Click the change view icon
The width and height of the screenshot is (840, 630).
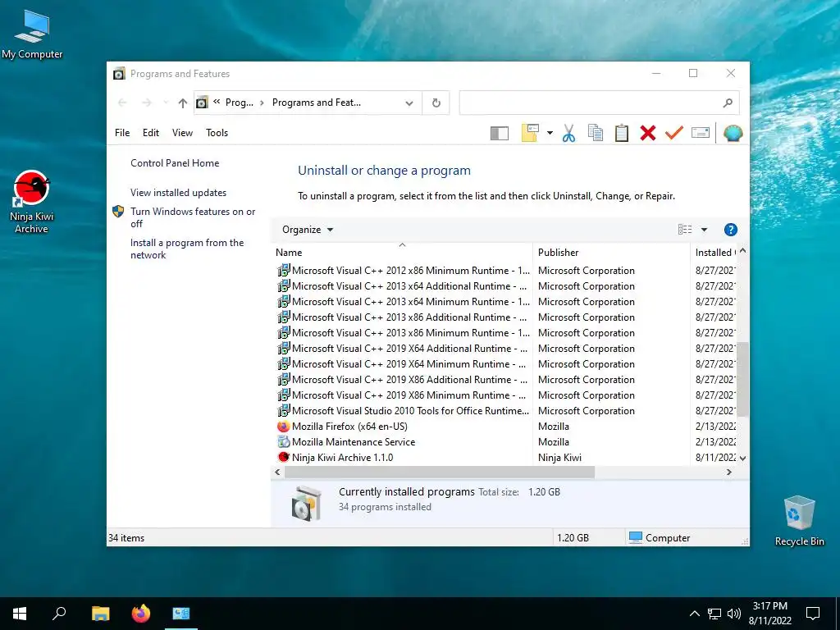coord(685,230)
